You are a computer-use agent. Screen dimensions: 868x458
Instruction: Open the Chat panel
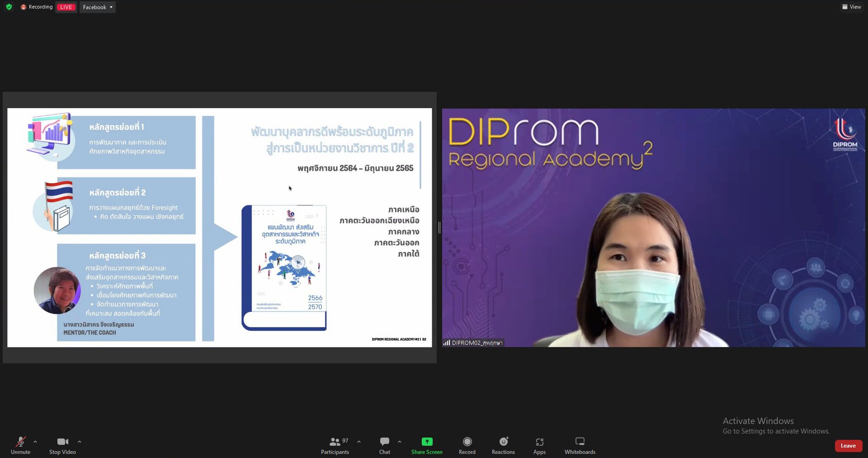coord(384,445)
